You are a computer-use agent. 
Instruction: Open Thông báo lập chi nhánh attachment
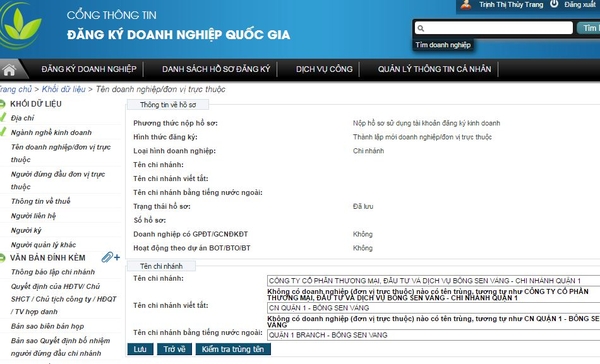point(53,272)
